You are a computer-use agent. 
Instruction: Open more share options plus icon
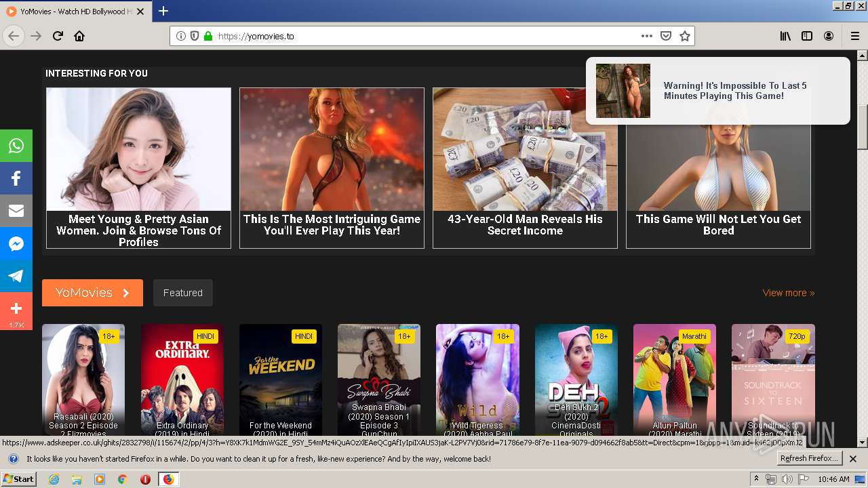(x=16, y=310)
